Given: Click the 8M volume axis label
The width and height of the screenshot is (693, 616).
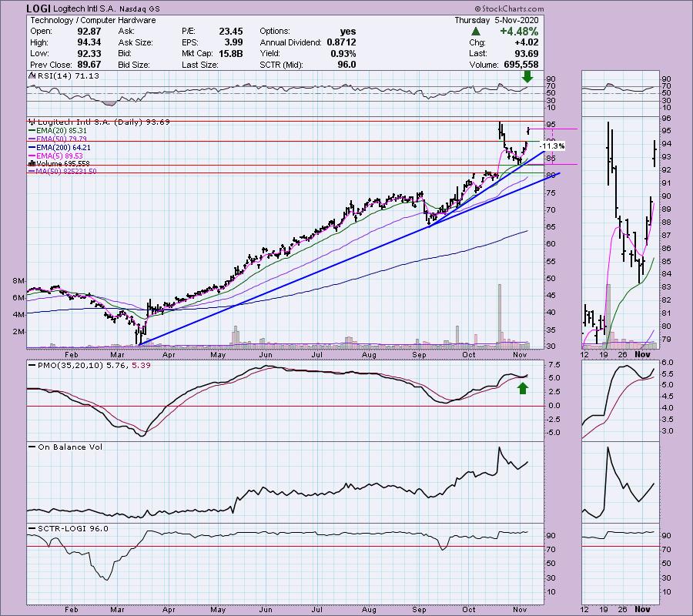Looking at the screenshot, I should [18, 281].
